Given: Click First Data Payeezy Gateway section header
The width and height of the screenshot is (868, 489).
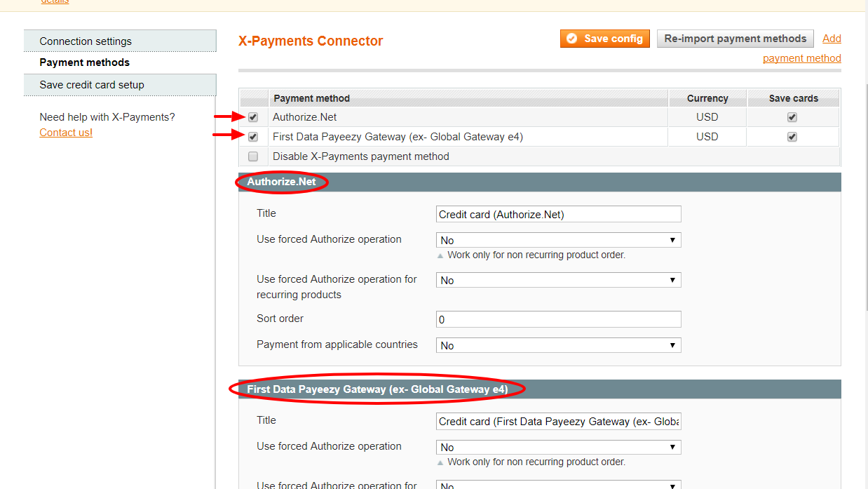Looking at the screenshot, I should tap(540, 389).
